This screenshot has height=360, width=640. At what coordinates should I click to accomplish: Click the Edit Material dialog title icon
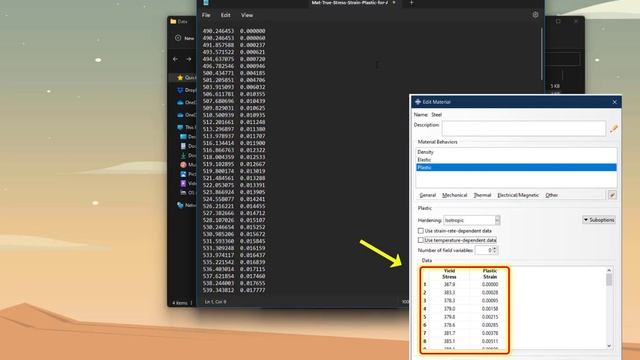point(418,102)
